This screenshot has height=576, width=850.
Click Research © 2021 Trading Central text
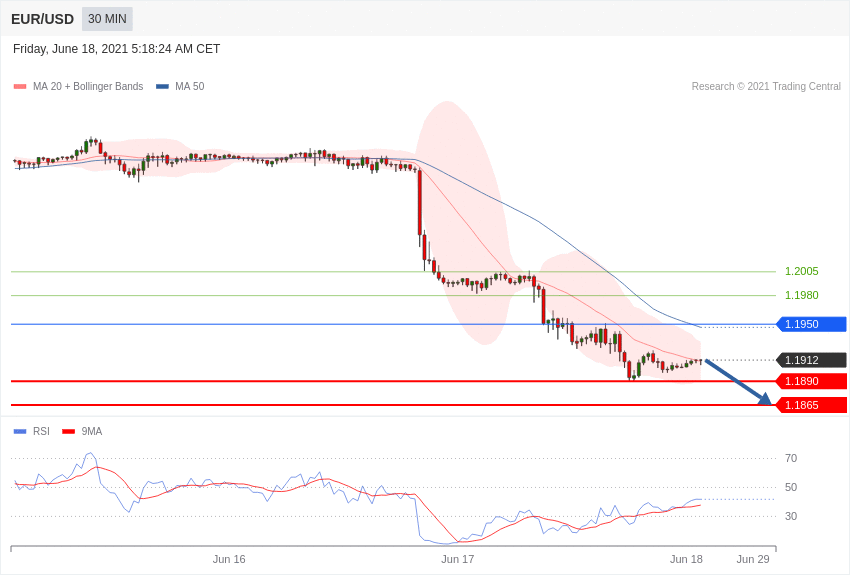coord(766,86)
